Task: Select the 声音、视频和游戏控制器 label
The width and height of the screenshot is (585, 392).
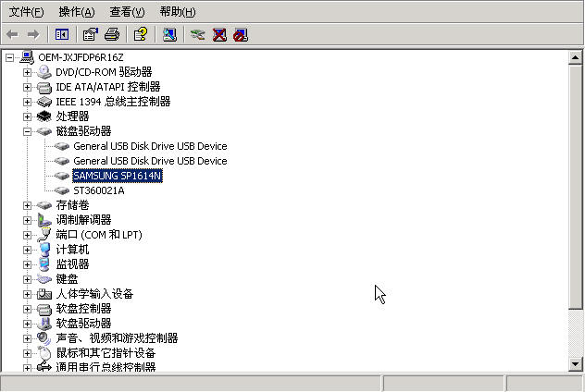Action: tap(117, 338)
